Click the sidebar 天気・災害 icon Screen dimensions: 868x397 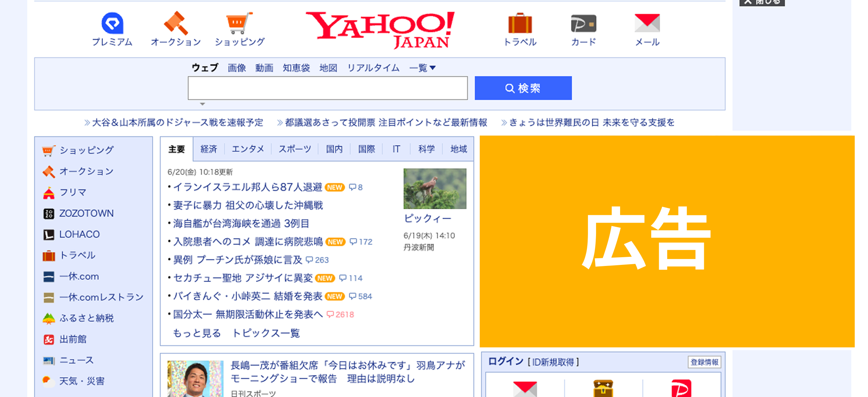click(49, 381)
